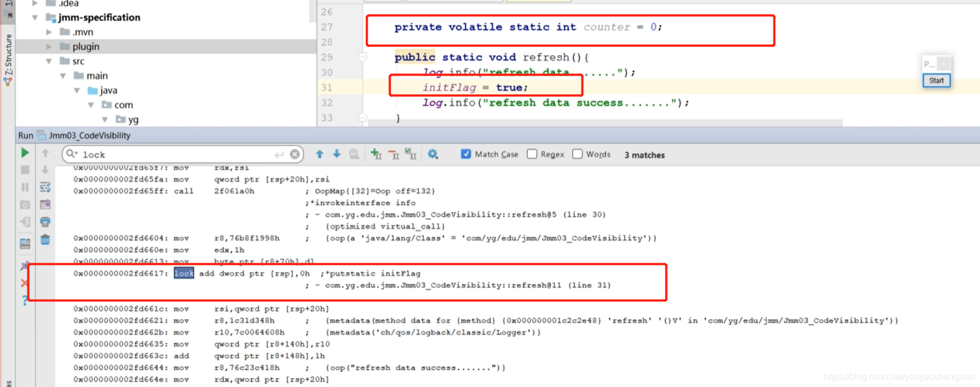Select all occurrences icon in search bar

(x=411, y=154)
